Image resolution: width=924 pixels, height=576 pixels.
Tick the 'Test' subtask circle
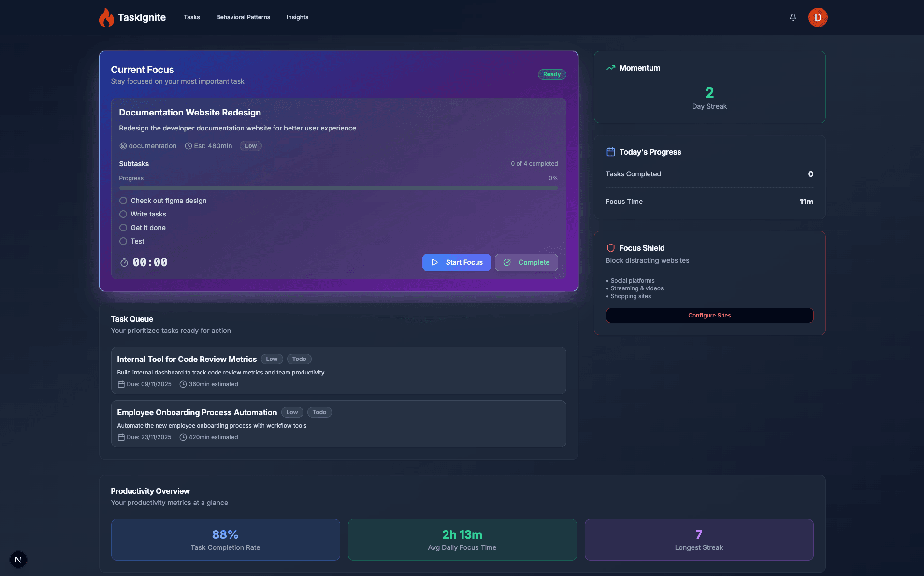tap(123, 241)
